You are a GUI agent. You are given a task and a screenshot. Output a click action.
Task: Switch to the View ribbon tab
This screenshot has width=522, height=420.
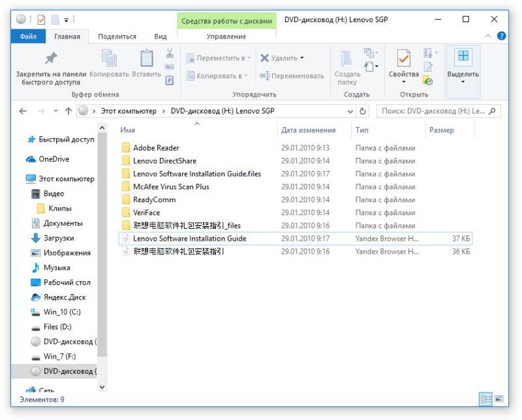click(x=160, y=37)
